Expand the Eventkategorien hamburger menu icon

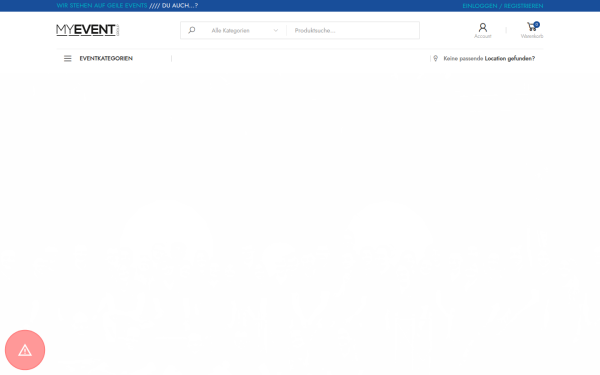pyautogui.click(x=67, y=59)
